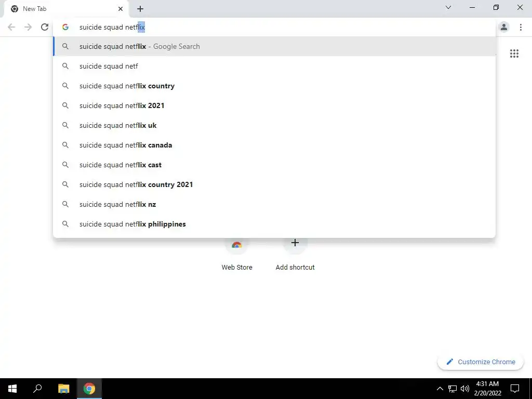Click the Add shortcut button
The height and width of the screenshot is (399, 532).
[295, 255]
